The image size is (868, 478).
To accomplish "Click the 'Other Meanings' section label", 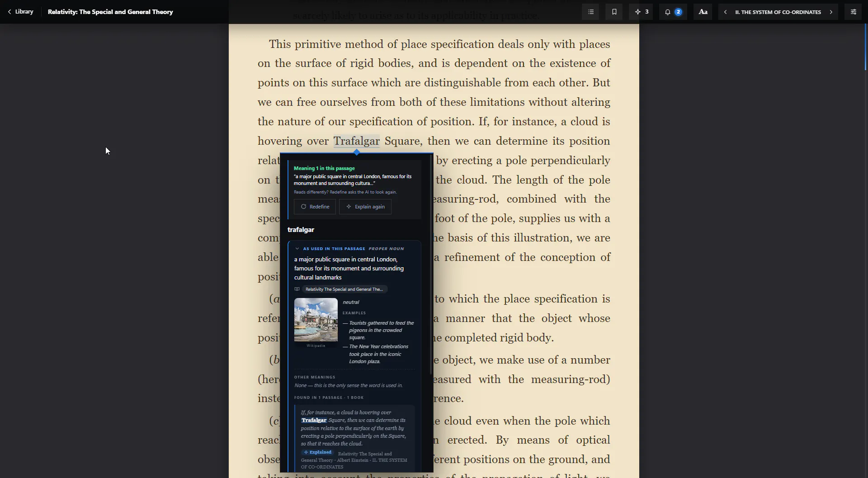I will (x=315, y=377).
